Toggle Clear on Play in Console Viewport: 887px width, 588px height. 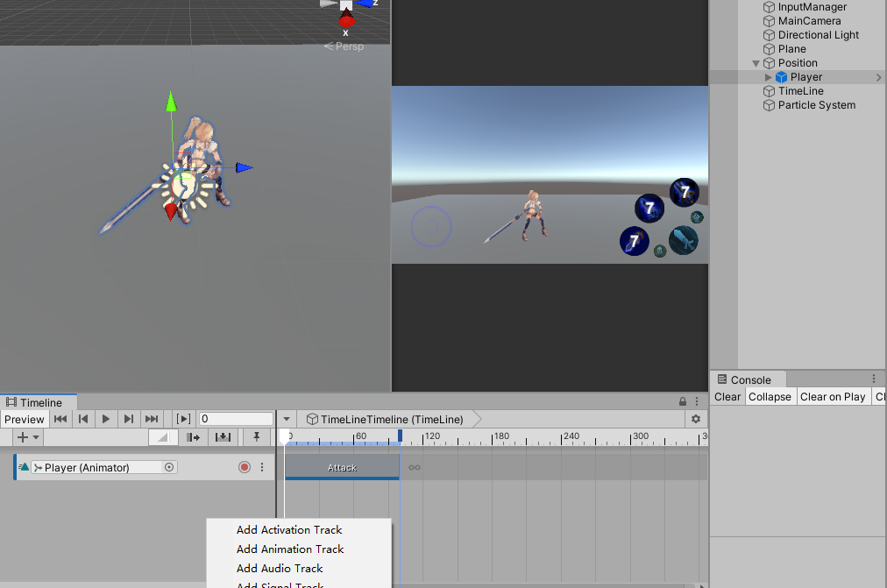coord(833,397)
